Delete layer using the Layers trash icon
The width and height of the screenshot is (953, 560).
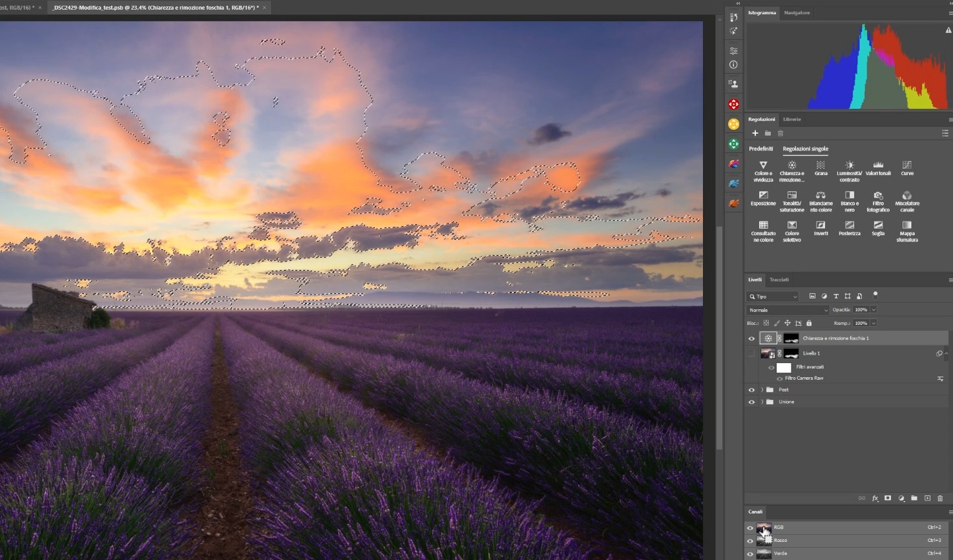tap(940, 498)
